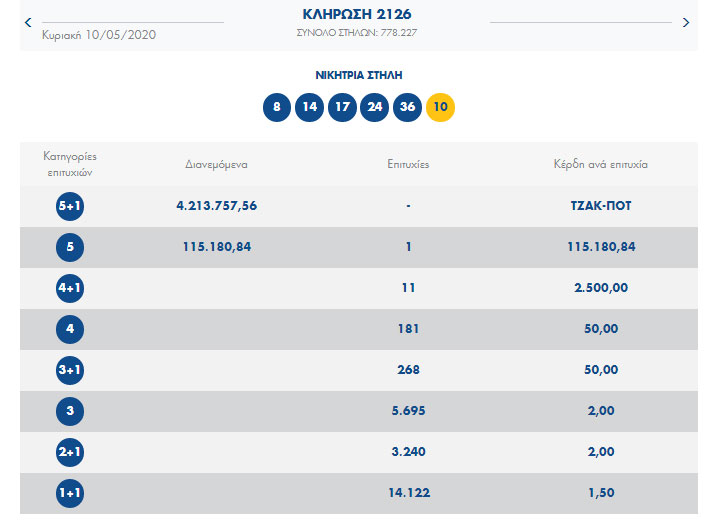
Task: Select the 4+1 category badge
Action: coord(70,288)
